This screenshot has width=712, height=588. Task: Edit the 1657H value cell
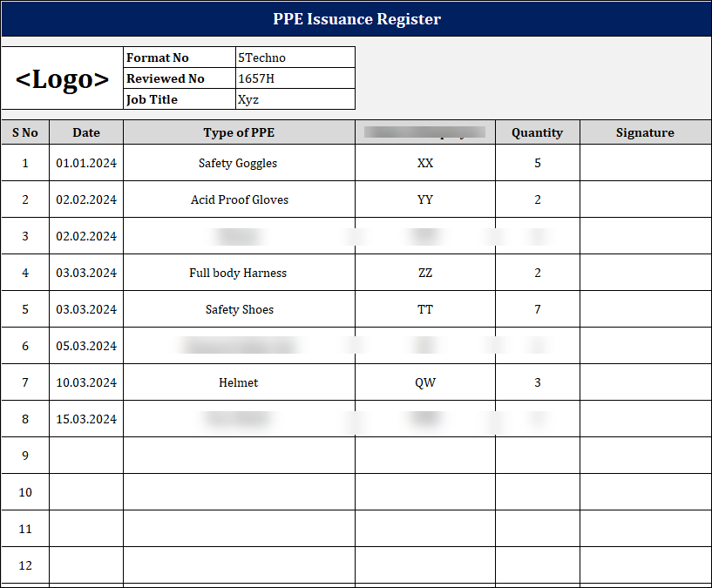tap(295, 78)
